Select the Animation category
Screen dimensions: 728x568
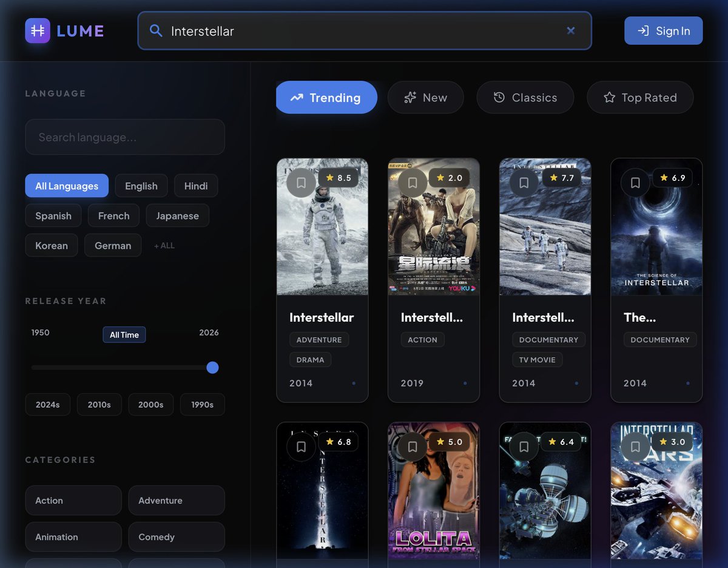coord(73,536)
